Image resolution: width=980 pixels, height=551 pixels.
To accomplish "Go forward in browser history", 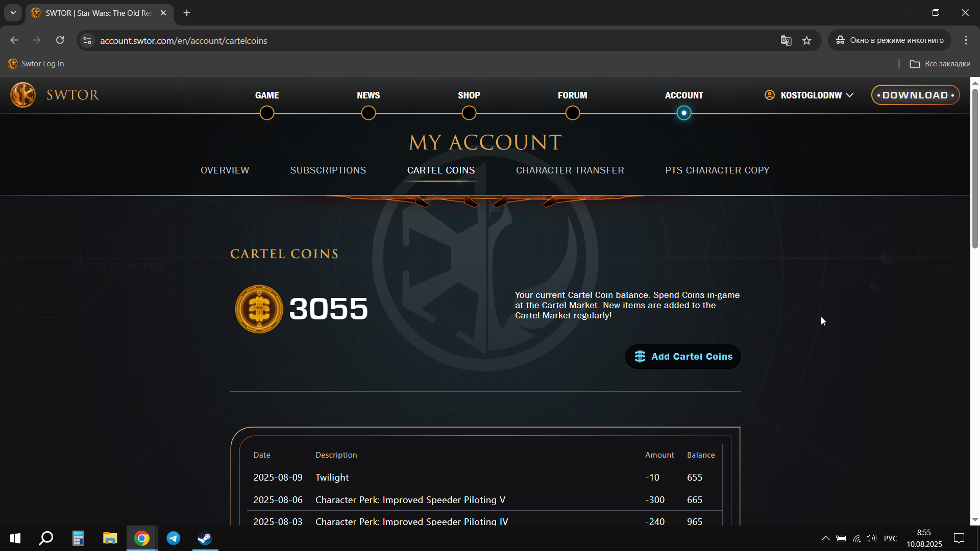I will click(x=37, y=40).
